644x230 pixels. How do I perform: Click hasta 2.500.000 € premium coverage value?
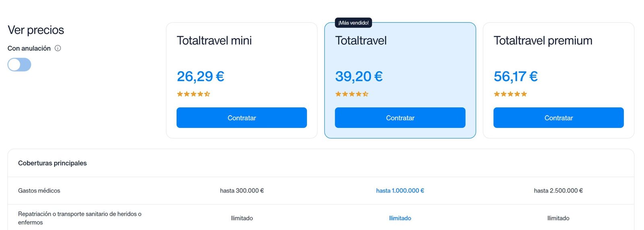click(558, 191)
